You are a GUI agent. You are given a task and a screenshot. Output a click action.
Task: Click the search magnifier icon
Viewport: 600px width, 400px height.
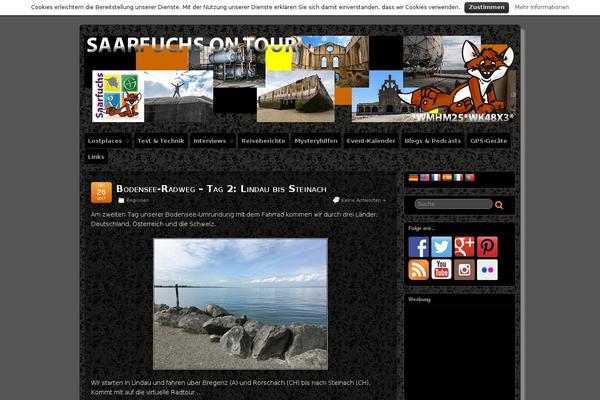499,204
